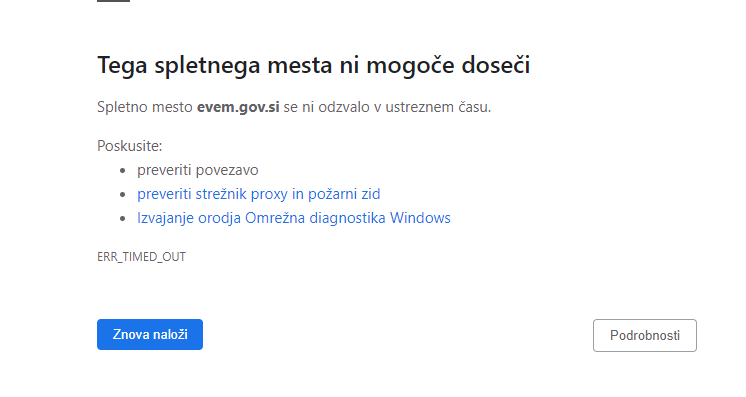Click the bold evem.gov.si domain text
Screen dimensions: 746x397
[238, 107]
